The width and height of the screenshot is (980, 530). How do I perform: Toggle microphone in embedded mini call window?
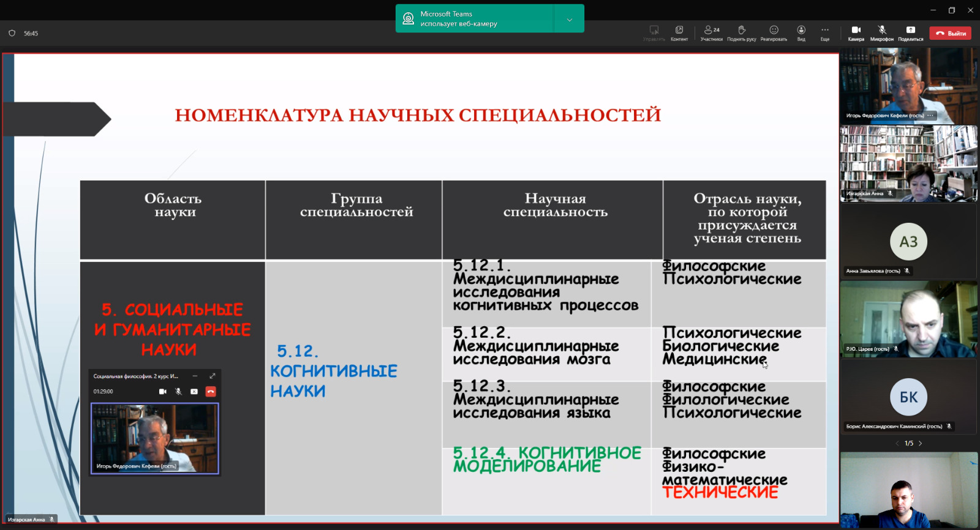click(178, 392)
